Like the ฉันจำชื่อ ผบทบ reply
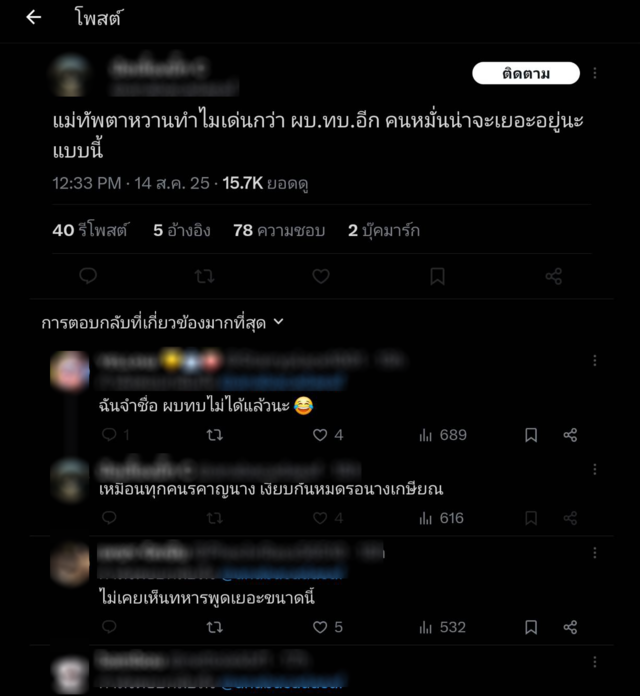This screenshot has width=640, height=696. coord(328,435)
